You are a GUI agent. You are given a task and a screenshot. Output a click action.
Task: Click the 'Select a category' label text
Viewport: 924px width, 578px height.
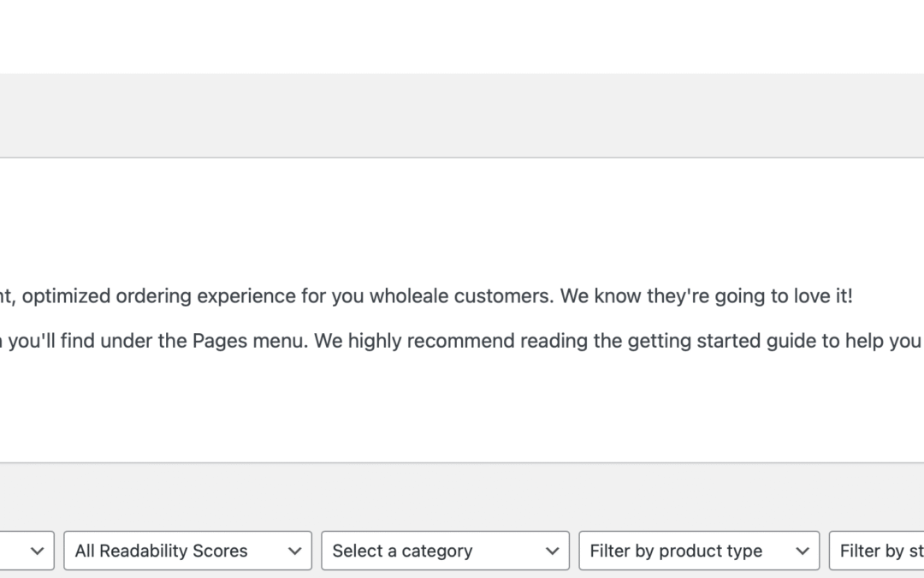pyautogui.click(x=402, y=551)
